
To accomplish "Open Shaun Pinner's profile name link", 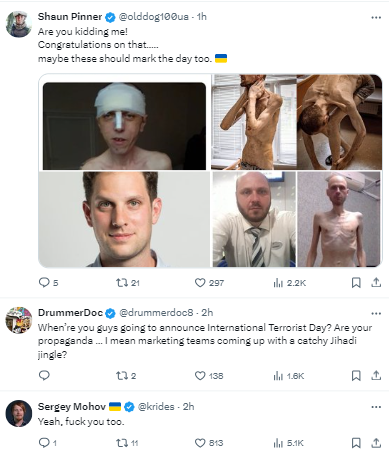I will click(70, 16).
